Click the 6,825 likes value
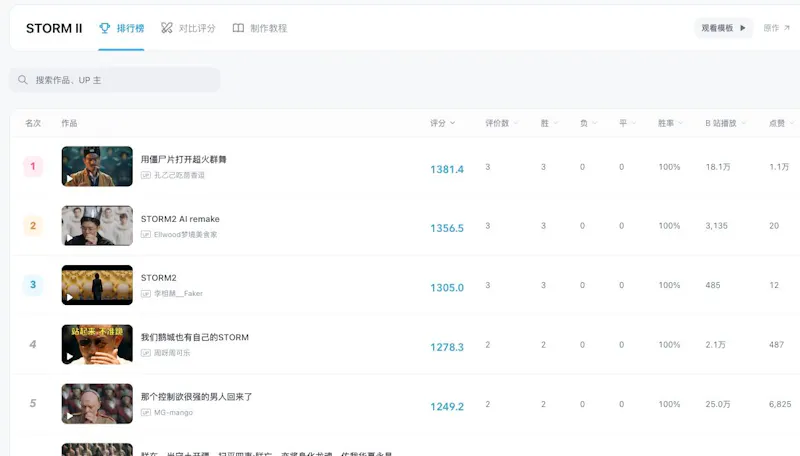The width and height of the screenshot is (800, 456). click(780, 404)
